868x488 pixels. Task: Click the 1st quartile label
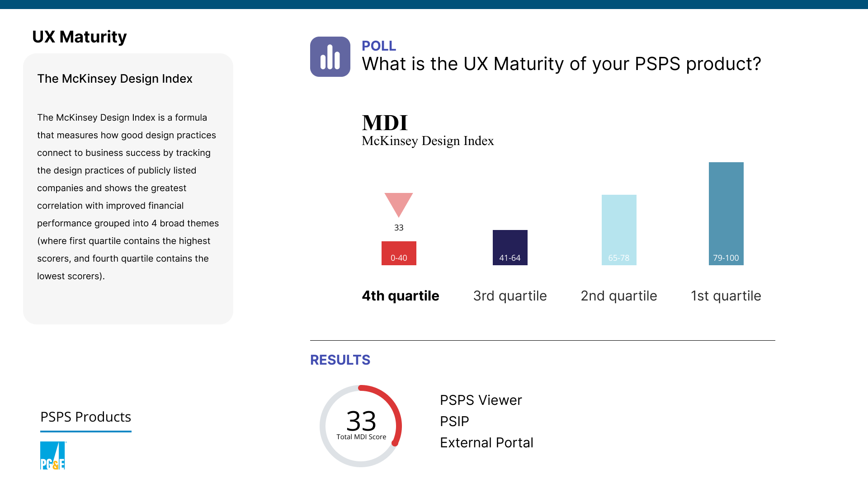coord(726,296)
